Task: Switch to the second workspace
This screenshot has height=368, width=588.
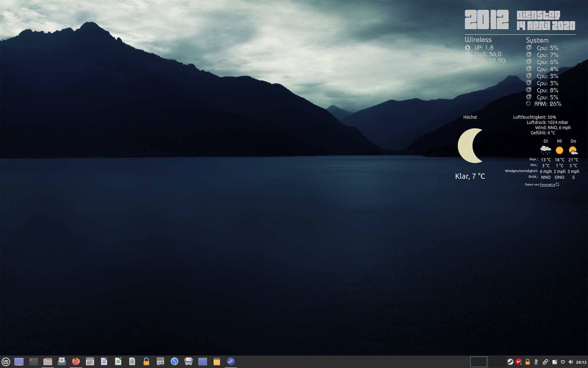Action: tap(497, 362)
